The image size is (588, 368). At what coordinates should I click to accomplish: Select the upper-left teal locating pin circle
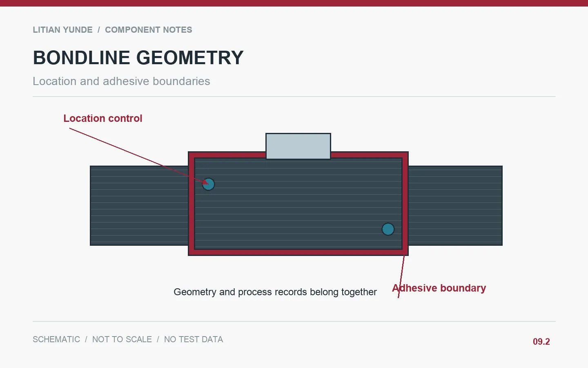tap(208, 184)
